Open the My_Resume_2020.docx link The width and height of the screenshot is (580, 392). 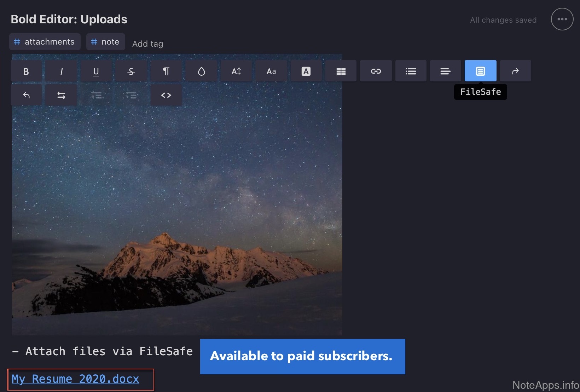(75, 379)
